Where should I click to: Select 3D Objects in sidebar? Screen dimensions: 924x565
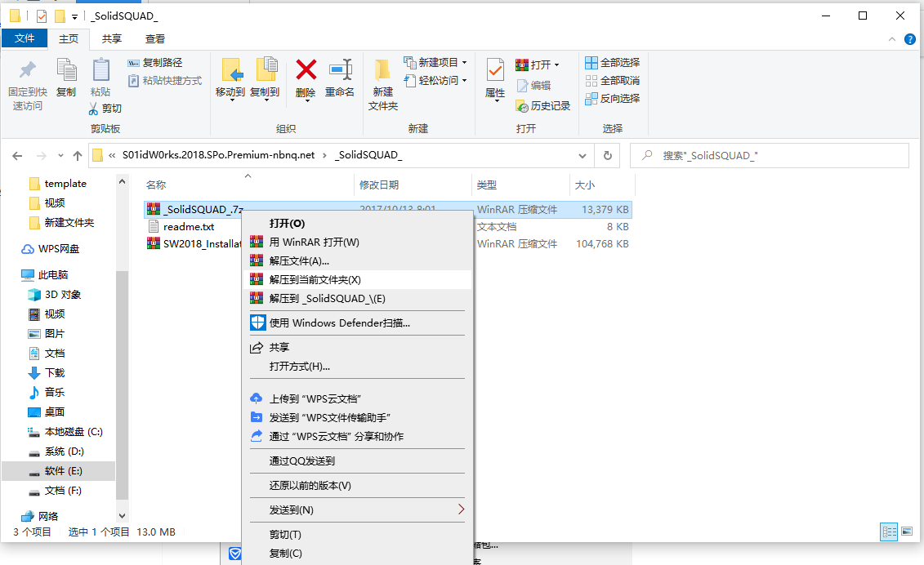pyautogui.click(x=55, y=295)
